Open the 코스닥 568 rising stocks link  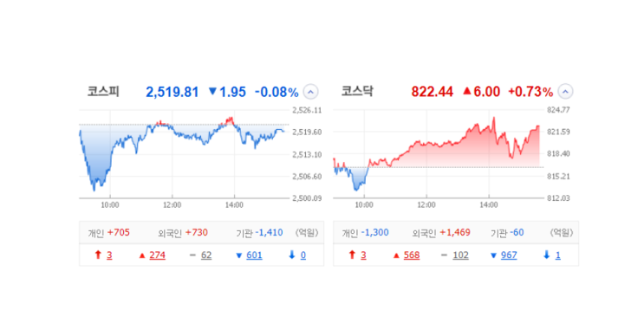[412, 256]
